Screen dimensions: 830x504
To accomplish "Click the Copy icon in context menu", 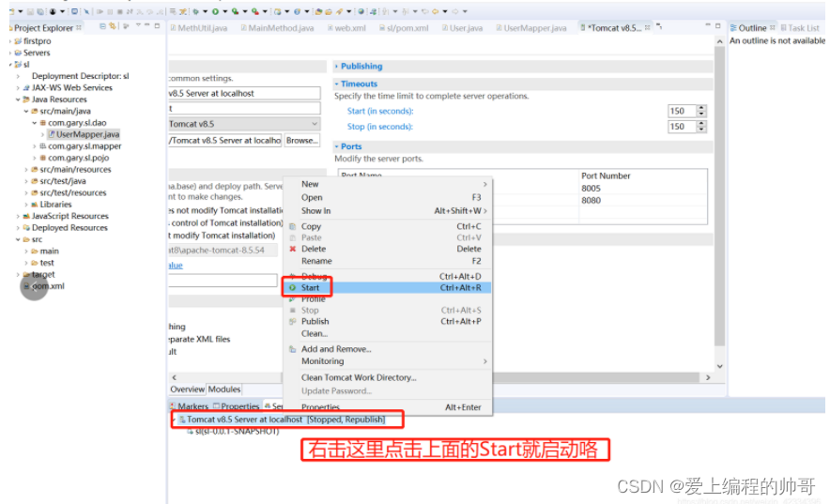I will pyautogui.click(x=292, y=226).
